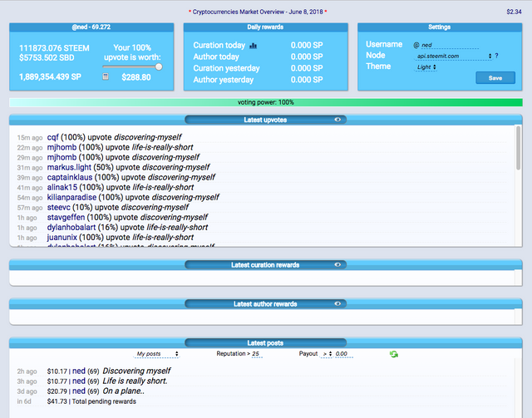Click the upvote weight slider handle
The height and width of the screenshot is (418, 532).
coord(159,66)
